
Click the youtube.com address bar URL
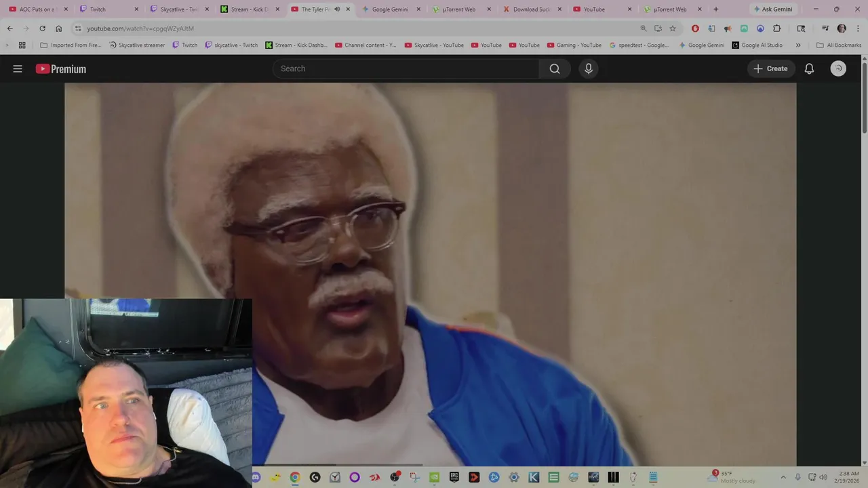(140, 28)
